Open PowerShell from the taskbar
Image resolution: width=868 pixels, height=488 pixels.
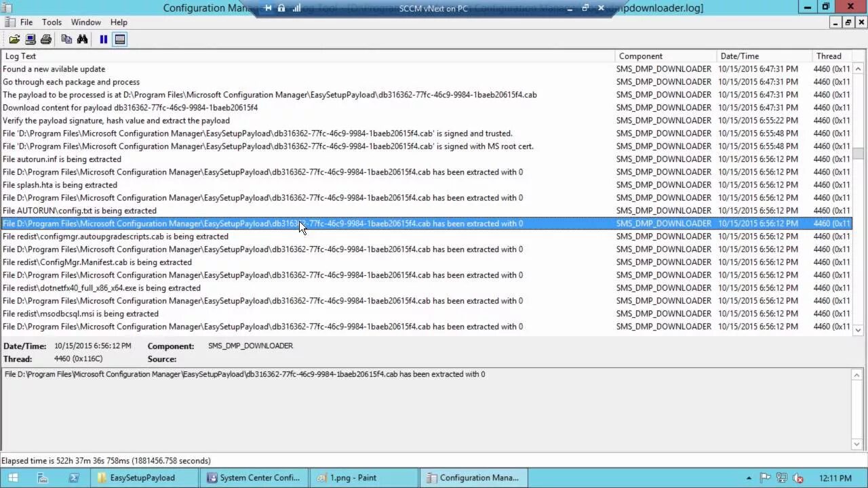click(x=74, y=478)
